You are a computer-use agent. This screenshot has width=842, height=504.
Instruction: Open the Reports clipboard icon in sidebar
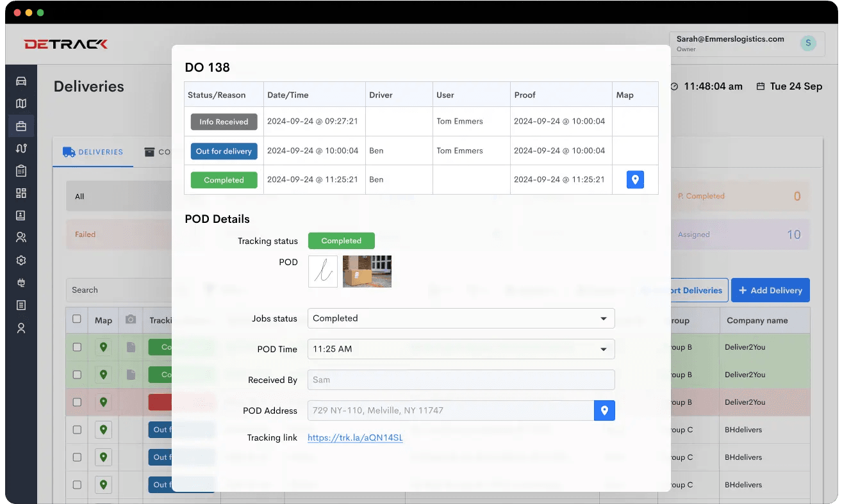[x=21, y=170]
